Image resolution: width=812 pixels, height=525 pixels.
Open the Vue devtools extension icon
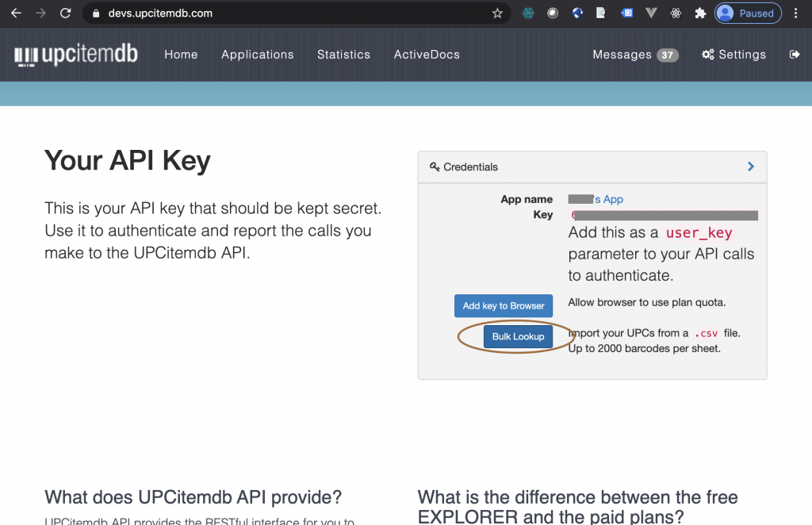(651, 13)
